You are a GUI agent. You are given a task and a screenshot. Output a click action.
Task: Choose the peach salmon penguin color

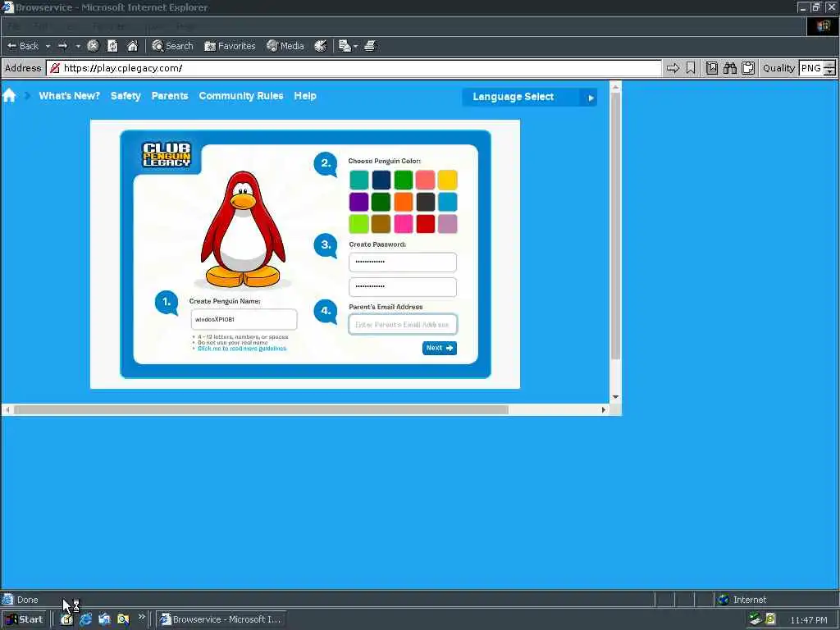[426, 180]
